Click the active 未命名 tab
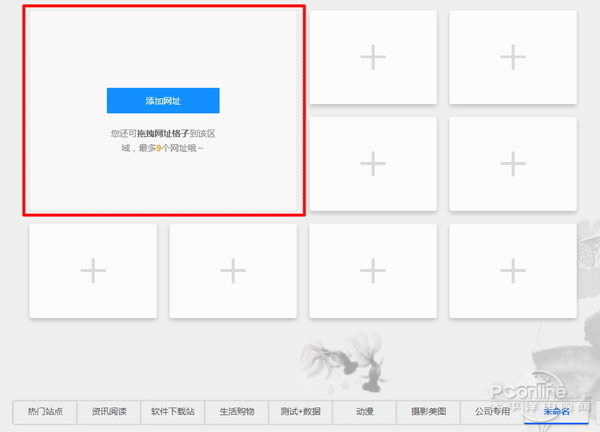This screenshot has width=600, height=432. 556,412
